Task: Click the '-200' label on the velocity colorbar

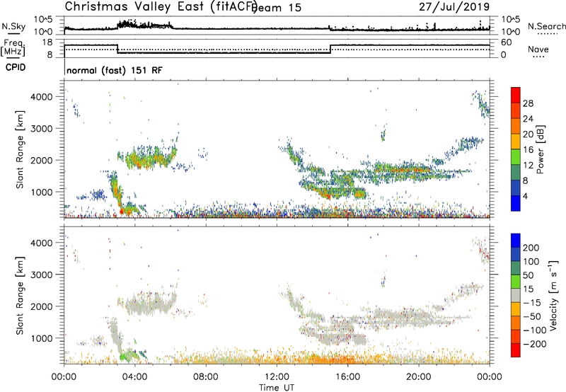Action: (535, 344)
